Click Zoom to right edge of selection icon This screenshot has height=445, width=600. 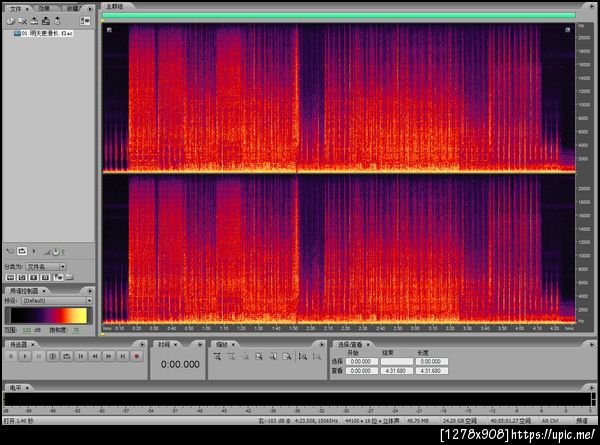tap(287, 357)
